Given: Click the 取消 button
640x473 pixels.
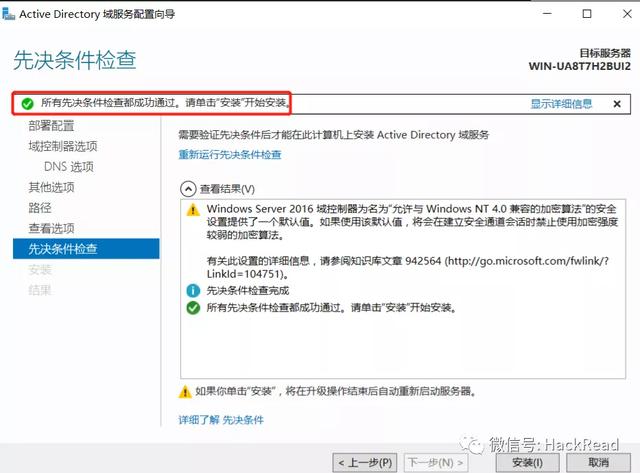Looking at the screenshot, I should 598,463.
